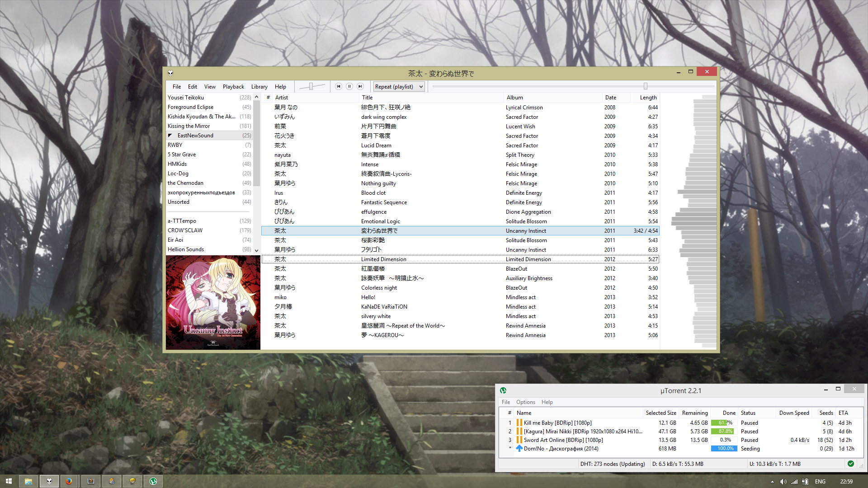
Task: Open the Repeat (playlist) playback order dropdown
Action: tap(399, 87)
